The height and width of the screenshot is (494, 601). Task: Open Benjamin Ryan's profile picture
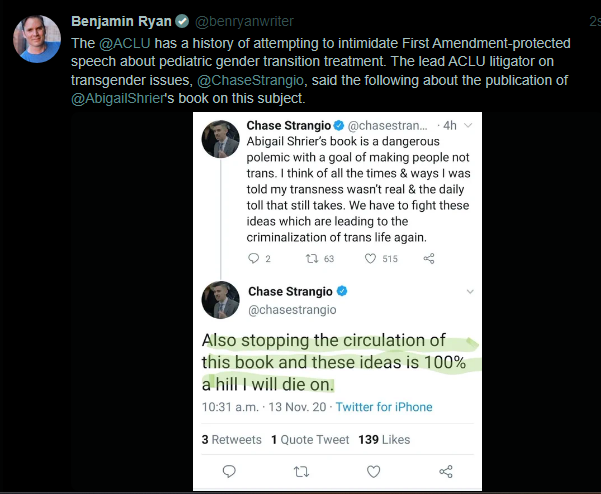point(37,38)
